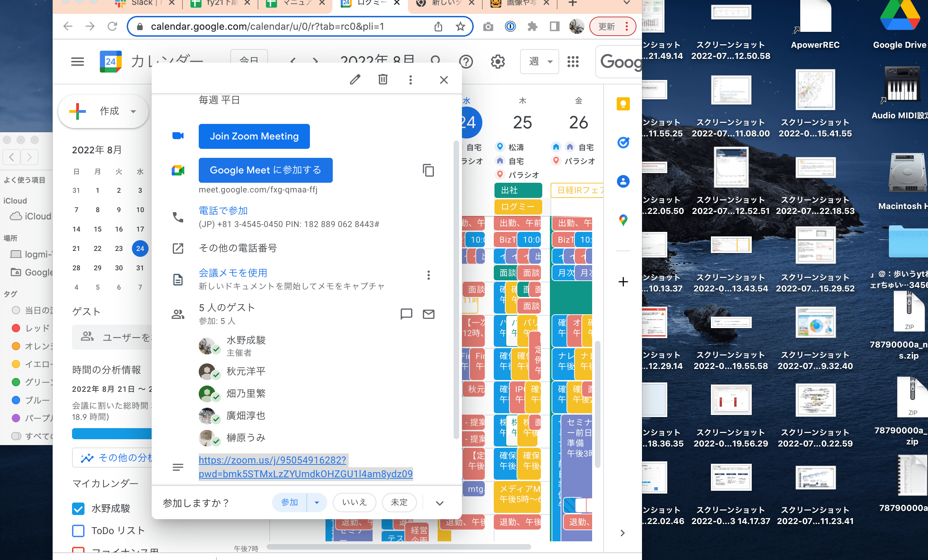Respond いいえ to the invitation
This screenshot has height=560, width=928.
click(x=354, y=503)
